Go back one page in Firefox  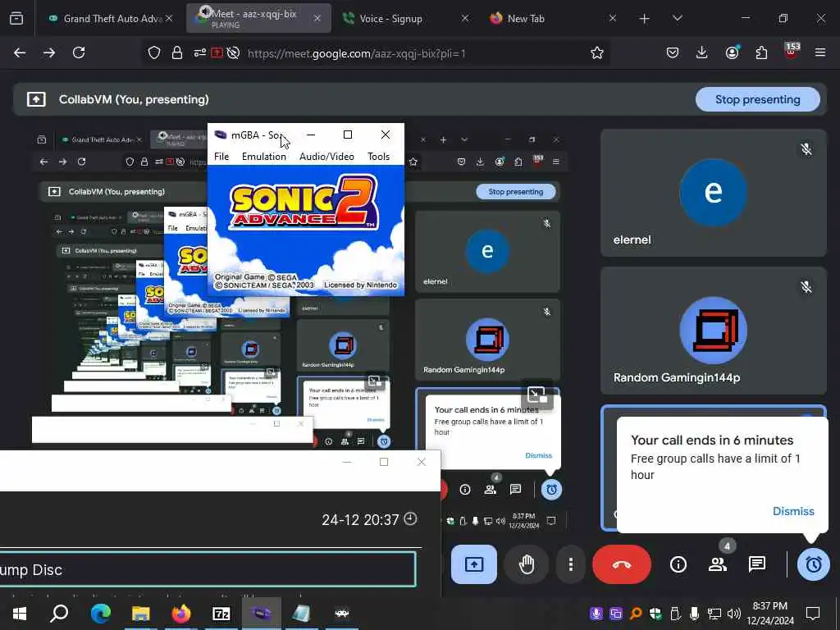pos(20,52)
